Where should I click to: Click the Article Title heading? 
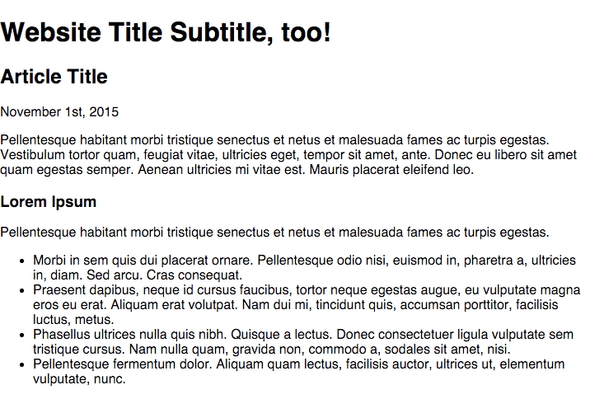pyautogui.click(x=54, y=77)
